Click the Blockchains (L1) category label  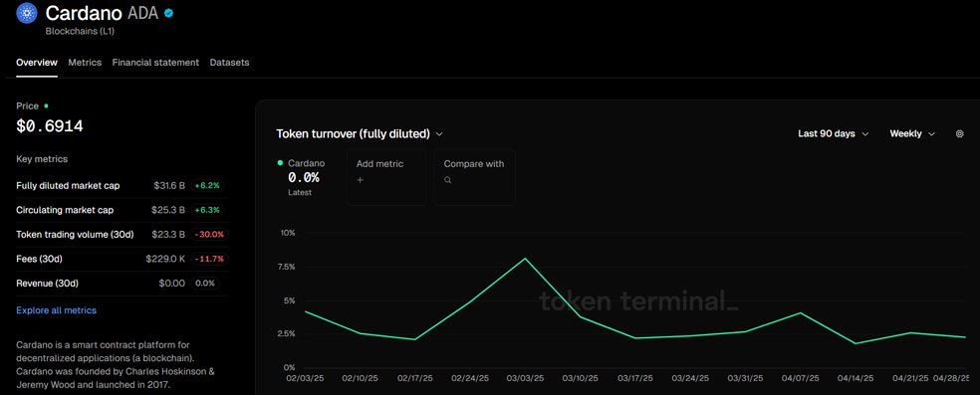(x=80, y=31)
